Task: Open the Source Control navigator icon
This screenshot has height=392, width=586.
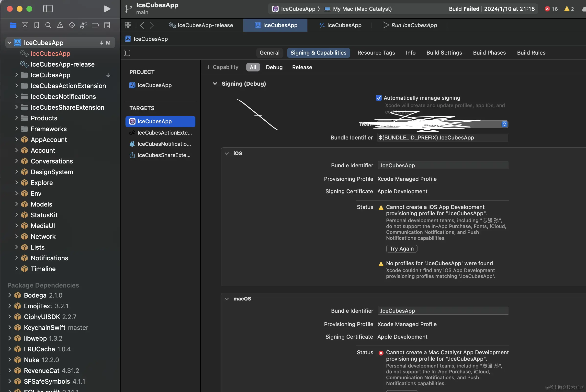Action: [x=25, y=25]
